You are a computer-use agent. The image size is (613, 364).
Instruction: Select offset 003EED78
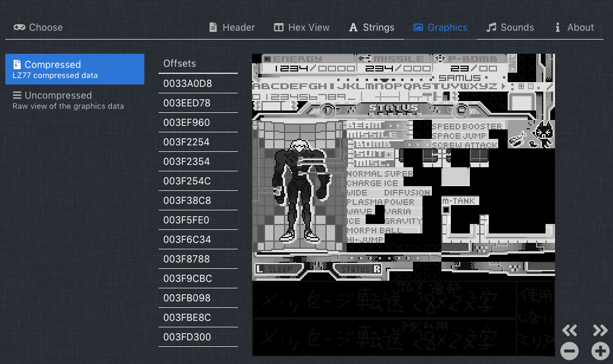tap(198, 103)
